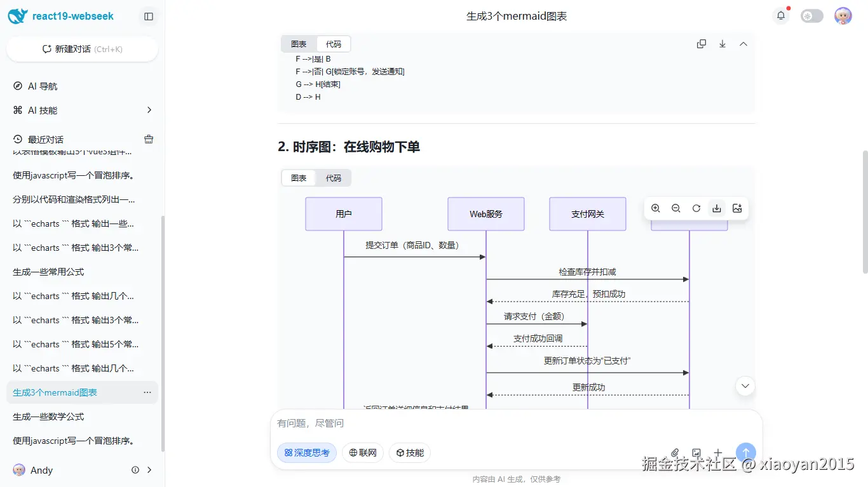Switch to 代码 tab in the flowchart block
This screenshot has height=487, width=868.
(334, 44)
